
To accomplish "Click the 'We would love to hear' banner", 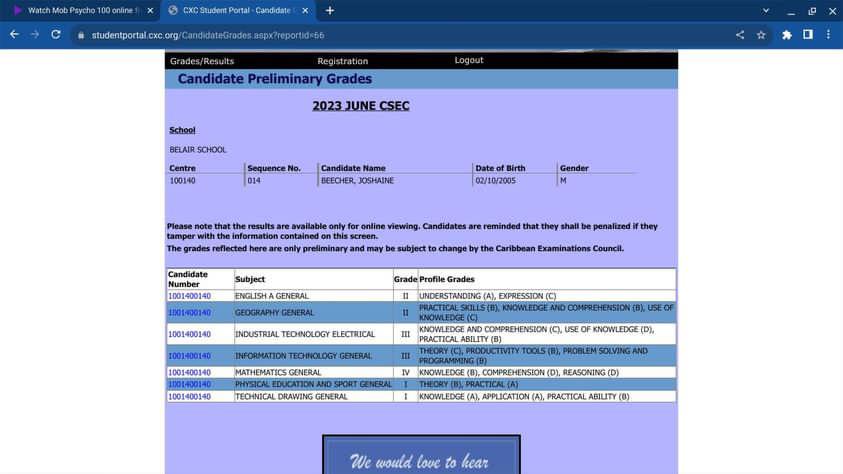I will [x=422, y=455].
